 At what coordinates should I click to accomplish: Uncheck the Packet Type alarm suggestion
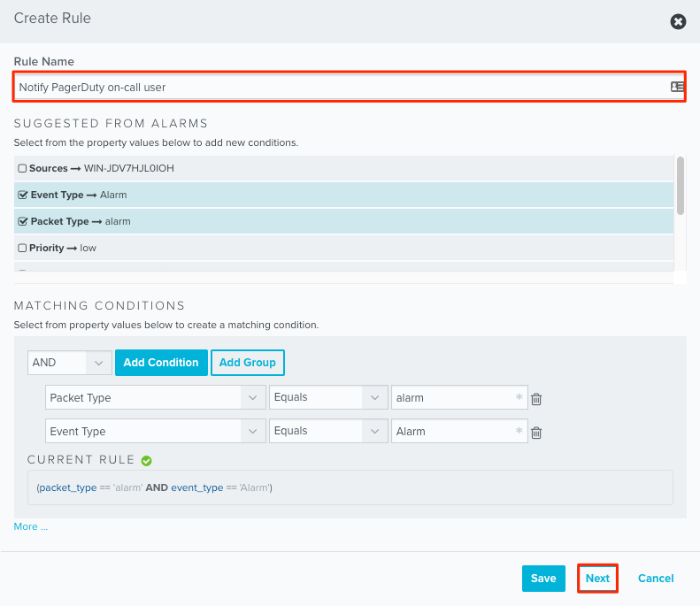coord(22,221)
